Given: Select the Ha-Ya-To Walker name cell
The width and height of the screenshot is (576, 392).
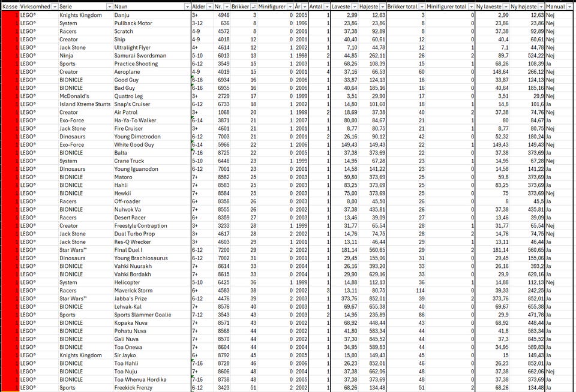Looking at the screenshot, I should pos(152,120).
